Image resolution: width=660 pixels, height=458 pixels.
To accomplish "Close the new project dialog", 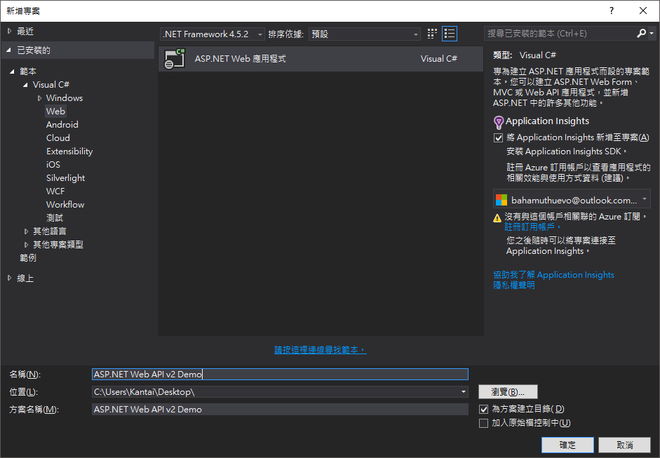I will (643, 11).
